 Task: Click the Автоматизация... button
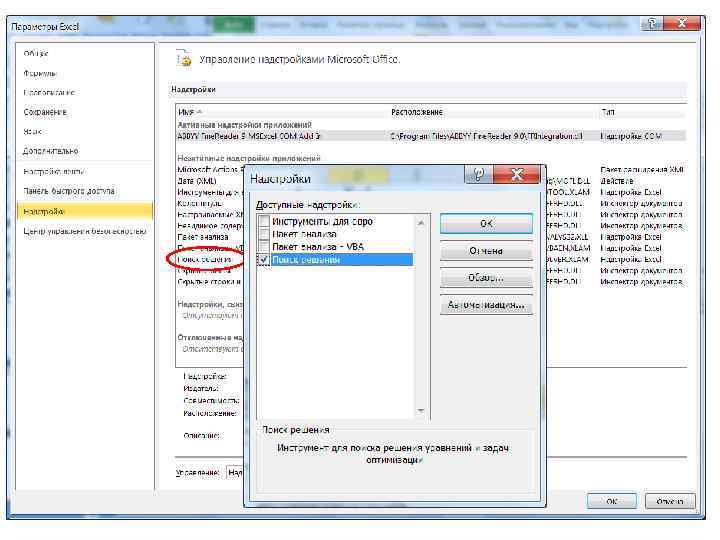pyautogui.click(x=486, y=305)
